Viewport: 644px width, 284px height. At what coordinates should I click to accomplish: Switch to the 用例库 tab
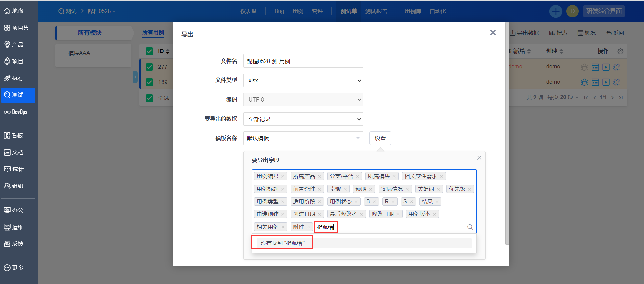[413, 11]
